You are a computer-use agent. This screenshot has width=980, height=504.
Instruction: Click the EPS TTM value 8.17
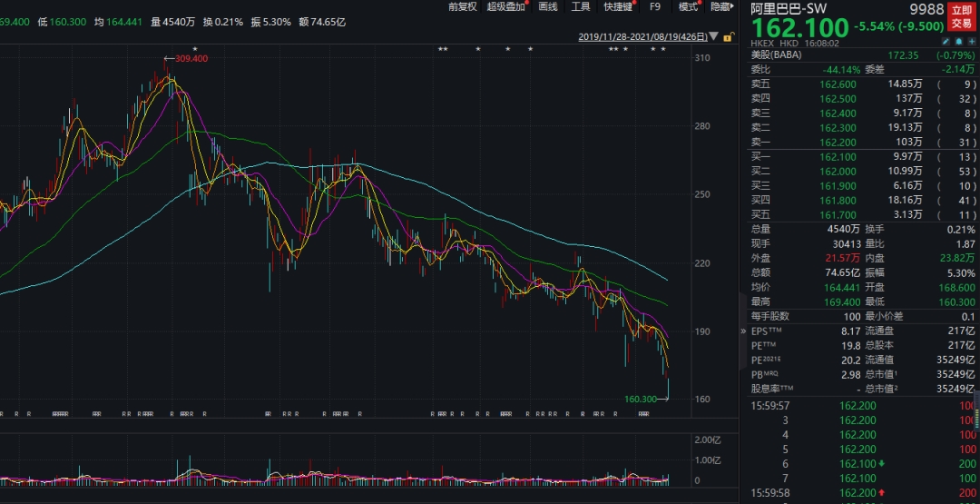[x=850, y=331]
